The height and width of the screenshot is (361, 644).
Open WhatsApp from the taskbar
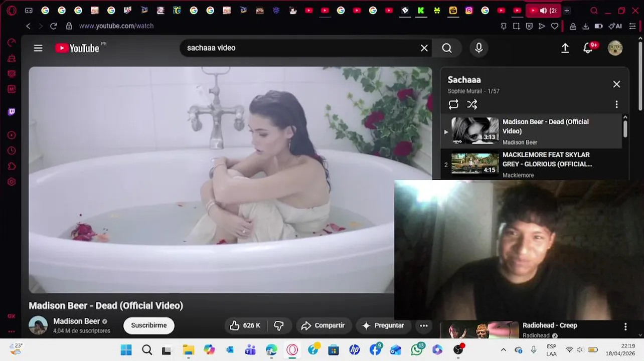coord(417,349)
